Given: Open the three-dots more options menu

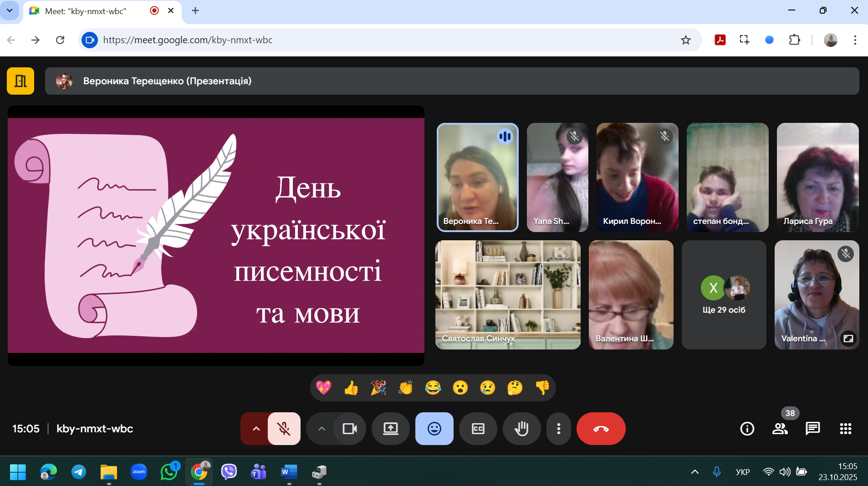Looking at the screenshot, I should [558, 429].
